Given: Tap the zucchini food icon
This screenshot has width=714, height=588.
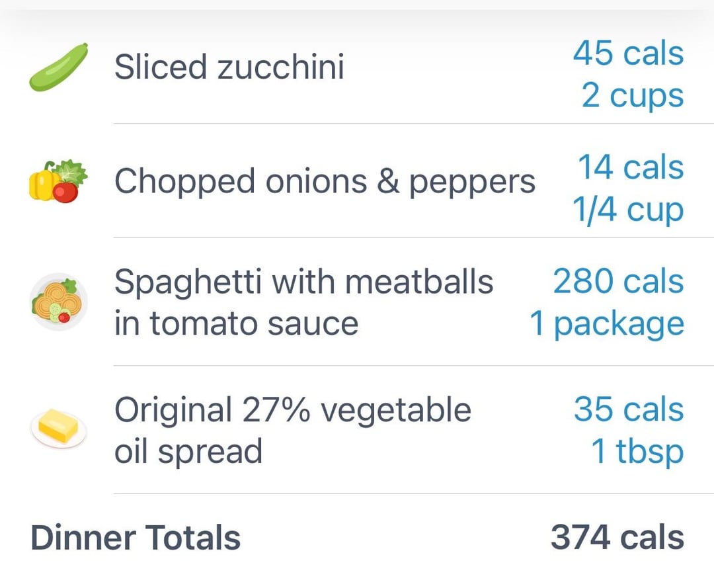Looking at the screenshot, I should (x=58, y=67).
